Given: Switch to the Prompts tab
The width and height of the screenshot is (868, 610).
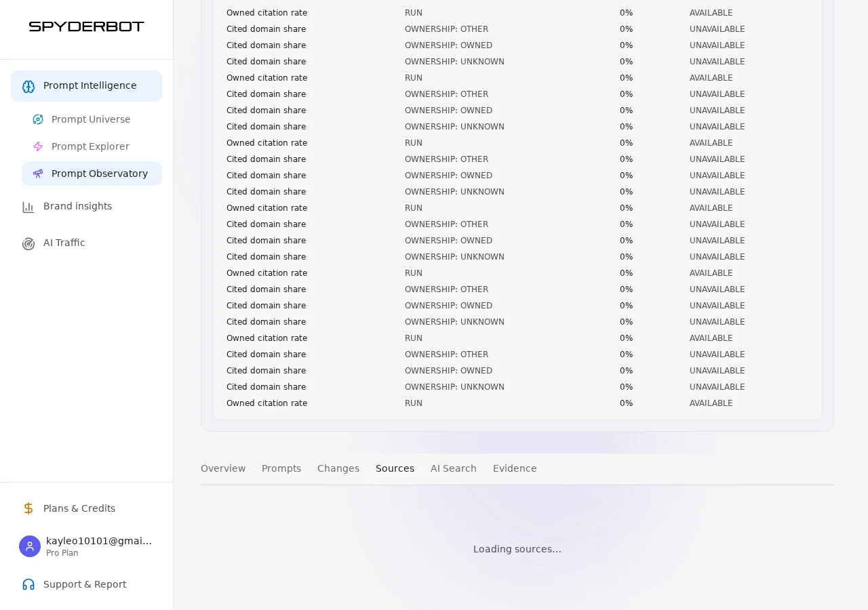Looking at the screenshot, I should (281, 468).
